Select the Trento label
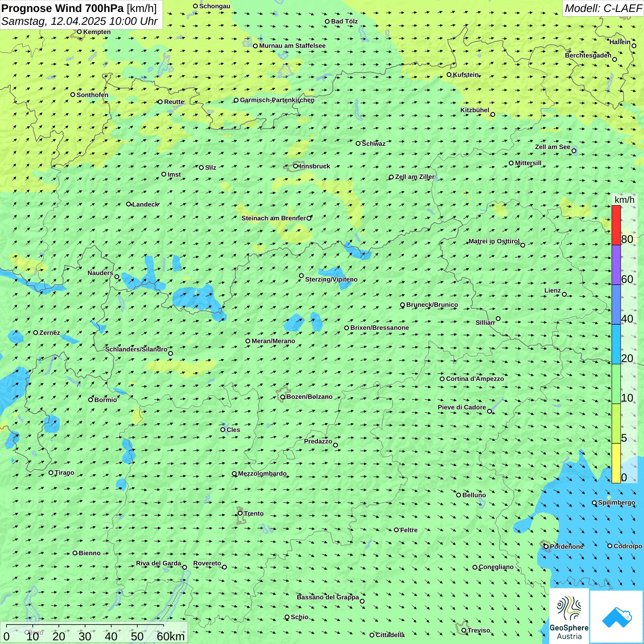Image resolution: width=644 pixels, height=644 pixels. 254,513
